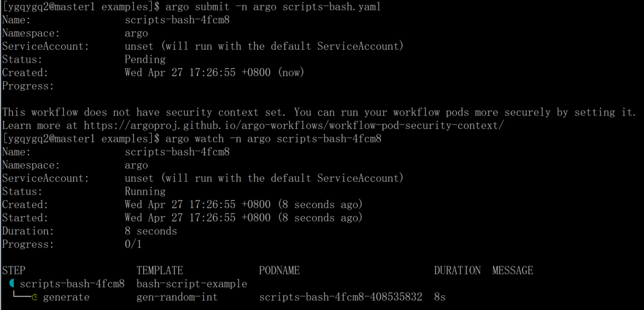Select the scripts-bash-4fcm8 root step
This screenshot has height=310, width=644.
[x=73, y=284]
